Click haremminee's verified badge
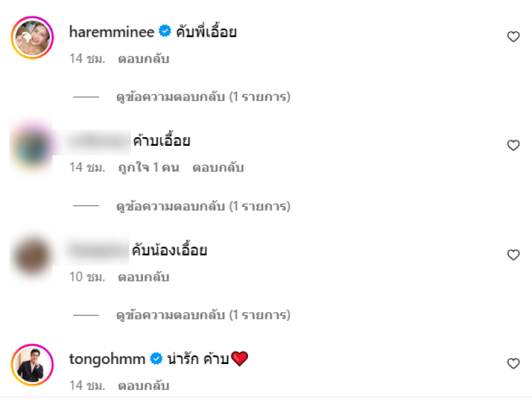 [165, 31]
